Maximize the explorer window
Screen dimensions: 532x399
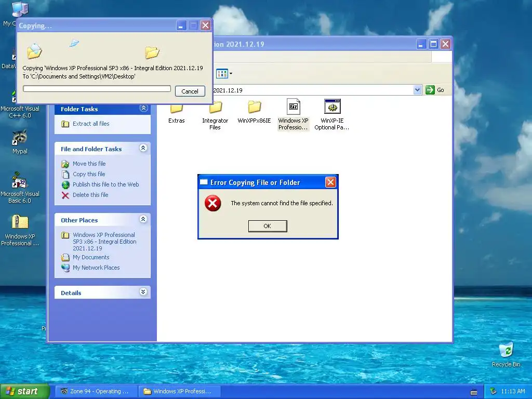click(433, 44)
